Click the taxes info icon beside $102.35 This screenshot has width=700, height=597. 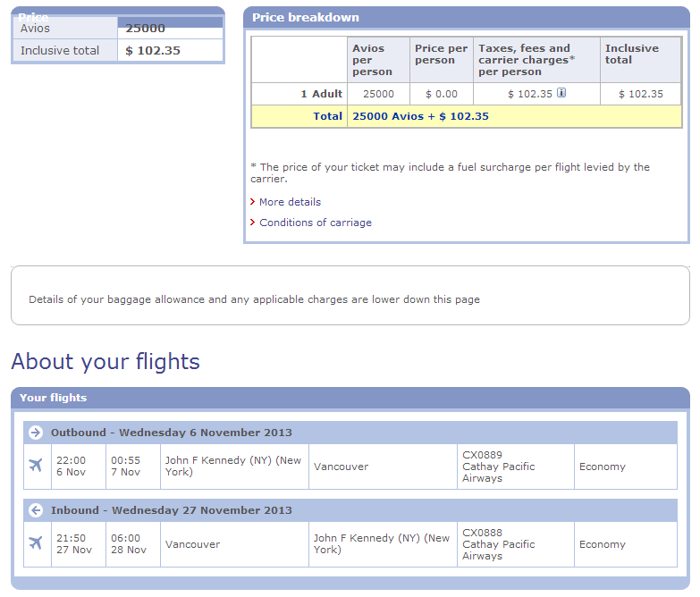(561, 93)
